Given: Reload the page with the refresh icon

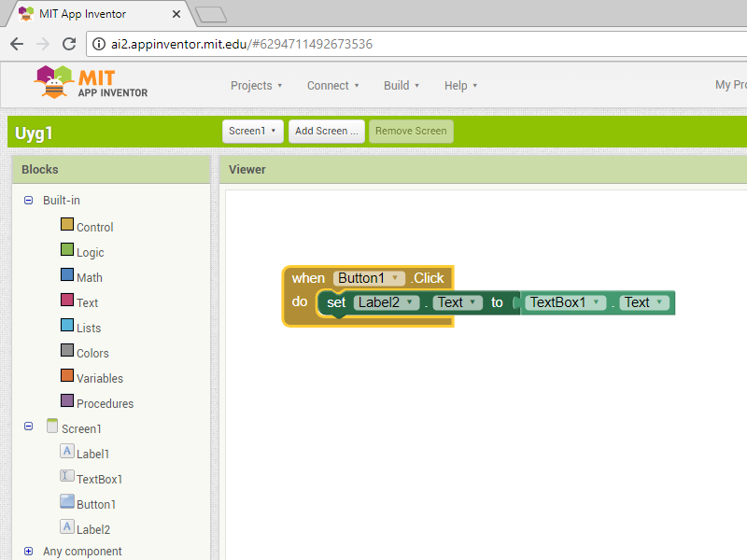Looking at the screenshot, I should point(68,44).
